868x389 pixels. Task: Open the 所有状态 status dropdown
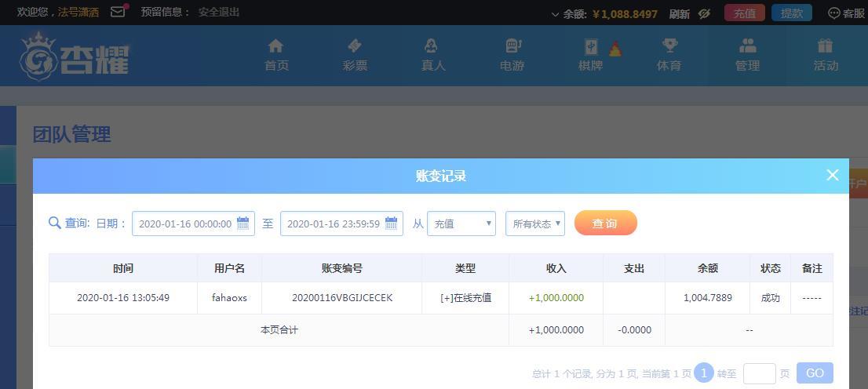point(534,224)
